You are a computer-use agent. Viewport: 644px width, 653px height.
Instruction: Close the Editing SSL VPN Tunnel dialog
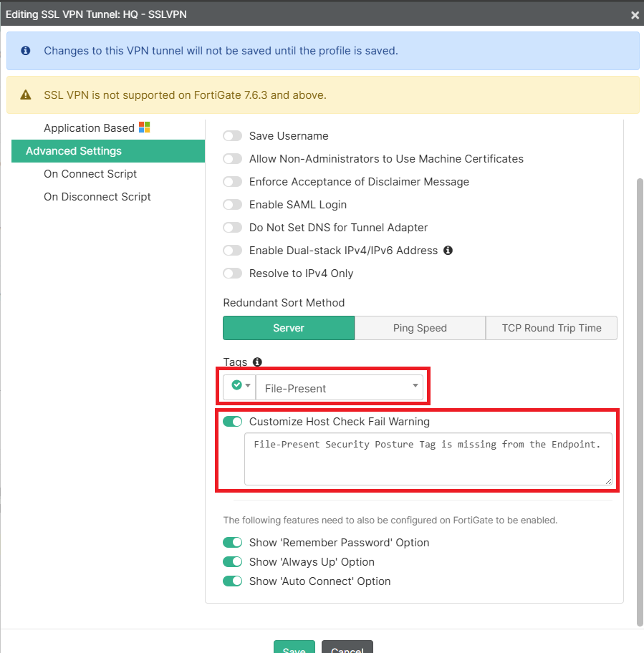tap(634, 14)
